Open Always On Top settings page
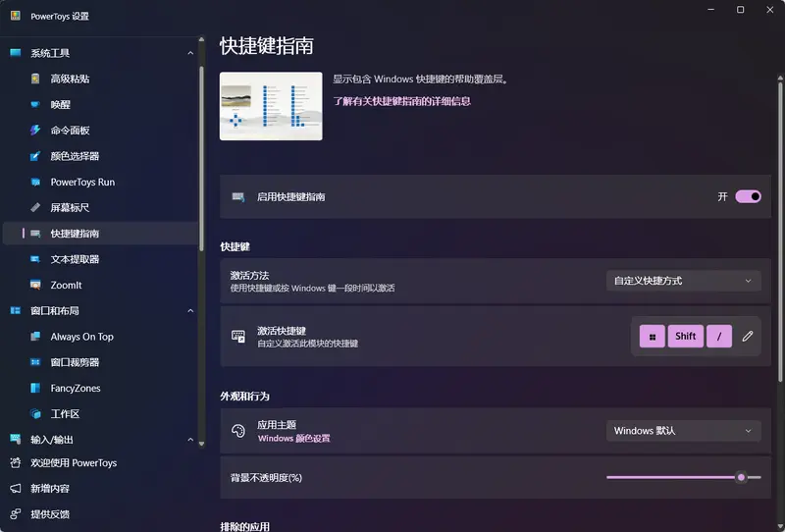 (100, 337)
